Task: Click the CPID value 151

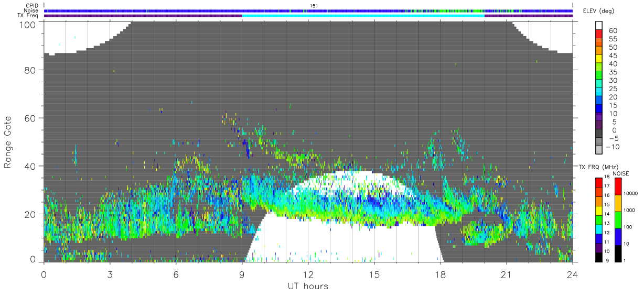Action: point(314,6)
